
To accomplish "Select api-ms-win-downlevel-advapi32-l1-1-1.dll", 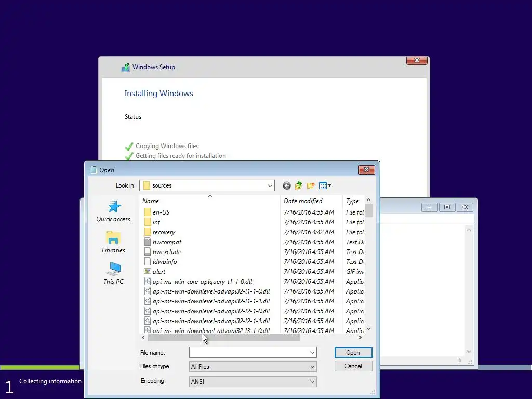I will (x=211, y=301).
